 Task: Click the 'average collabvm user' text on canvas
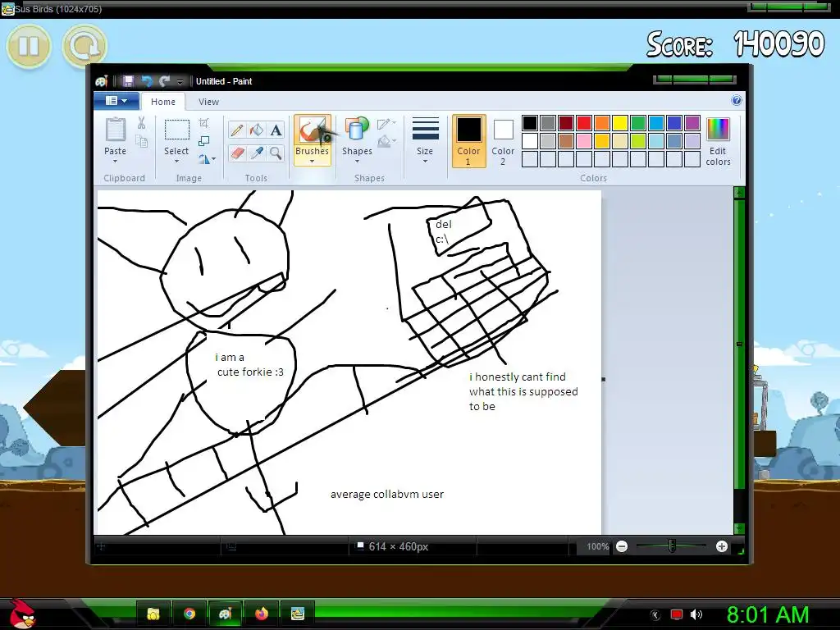387,495
